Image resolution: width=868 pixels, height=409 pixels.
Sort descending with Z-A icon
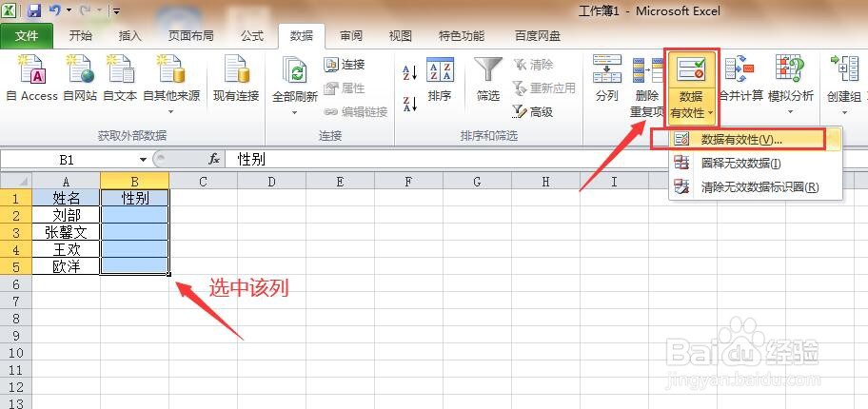point(409,104)
